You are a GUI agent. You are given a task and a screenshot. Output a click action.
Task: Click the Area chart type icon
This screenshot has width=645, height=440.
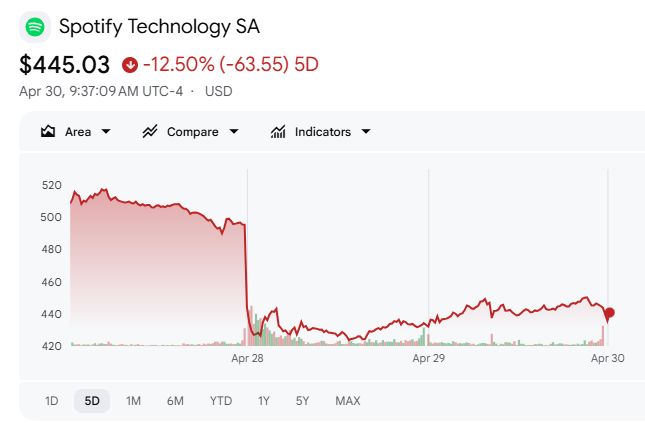coord(48,132)
